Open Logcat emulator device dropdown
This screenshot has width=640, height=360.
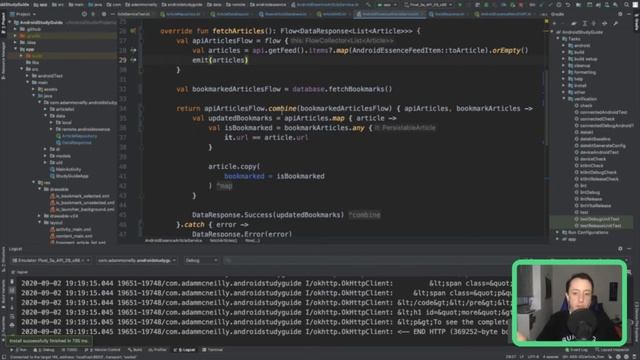point(51,260)
